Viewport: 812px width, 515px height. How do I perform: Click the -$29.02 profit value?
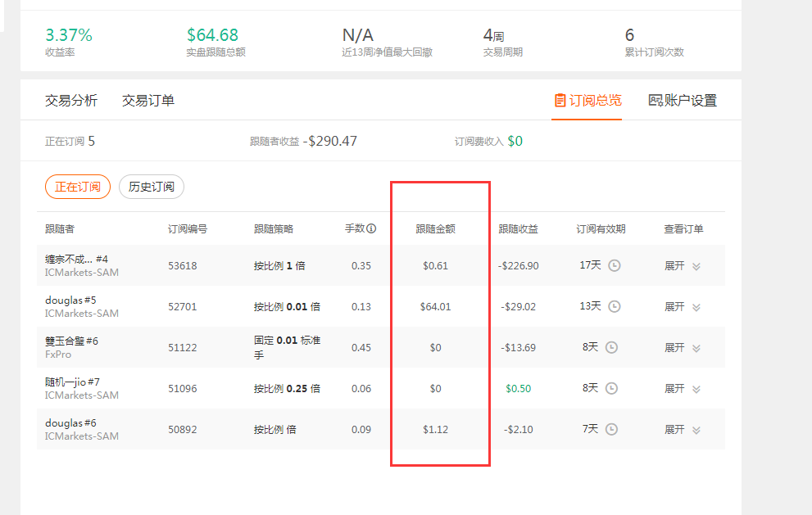(519, 306)
